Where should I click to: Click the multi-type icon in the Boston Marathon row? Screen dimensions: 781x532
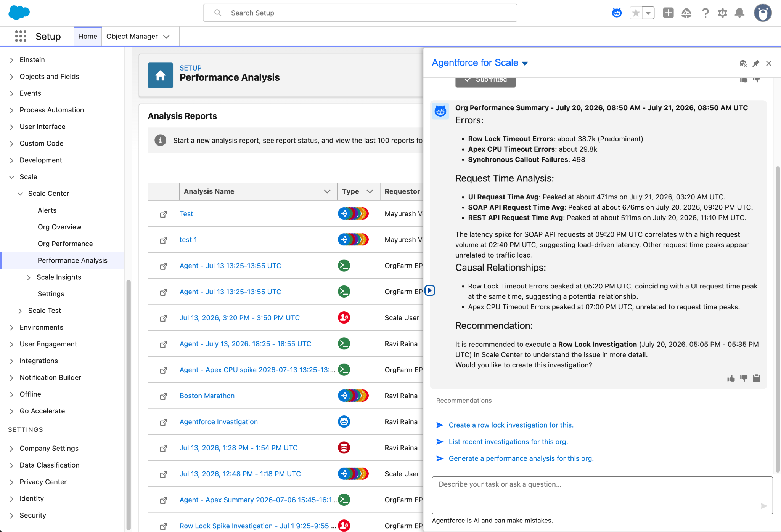tap(353, 396)
